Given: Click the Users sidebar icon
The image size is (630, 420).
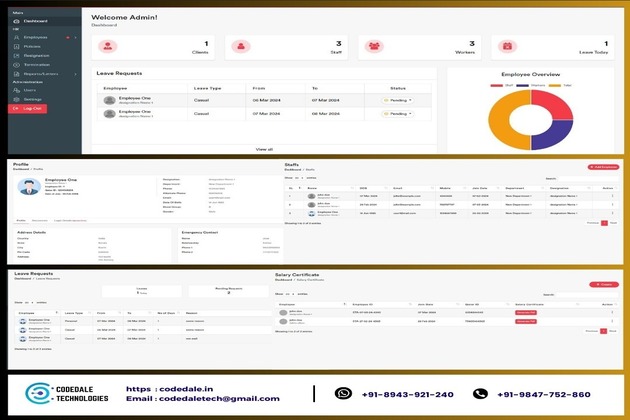Looking at the screenshot, I should click(x=15, y=90).
